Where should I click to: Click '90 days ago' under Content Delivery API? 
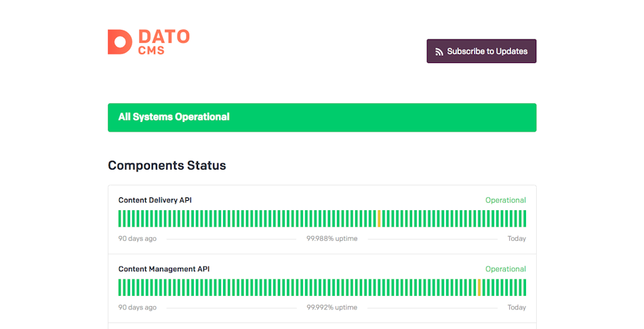pos(137,239)
